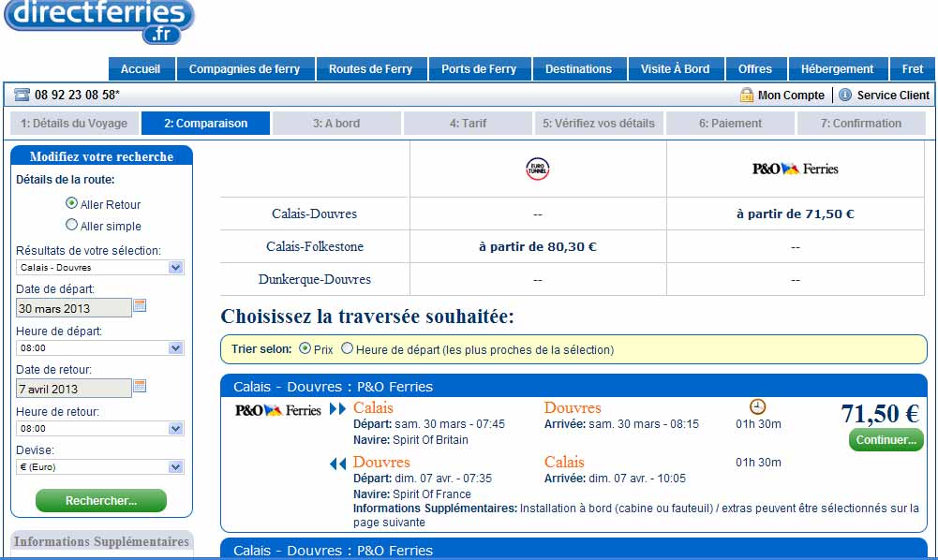Click the green Rechercher button
938x560 pixels.
click(101, 501)
